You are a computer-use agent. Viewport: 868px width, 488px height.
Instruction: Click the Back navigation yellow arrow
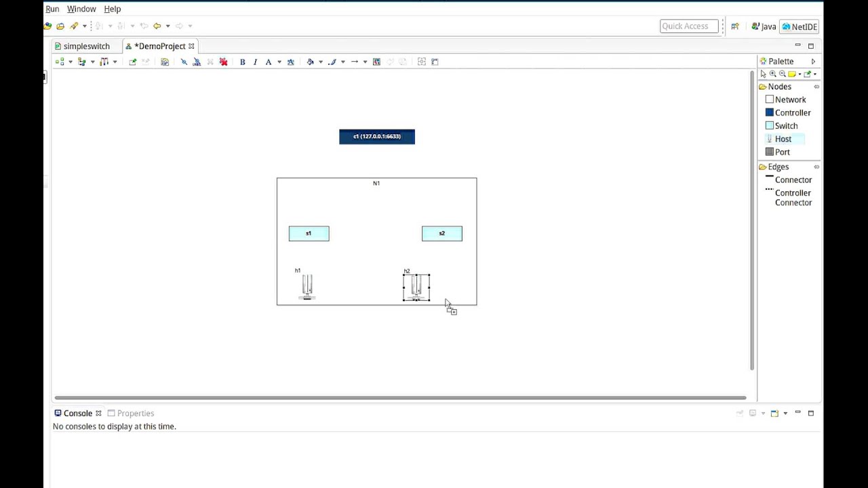[157, 26]
